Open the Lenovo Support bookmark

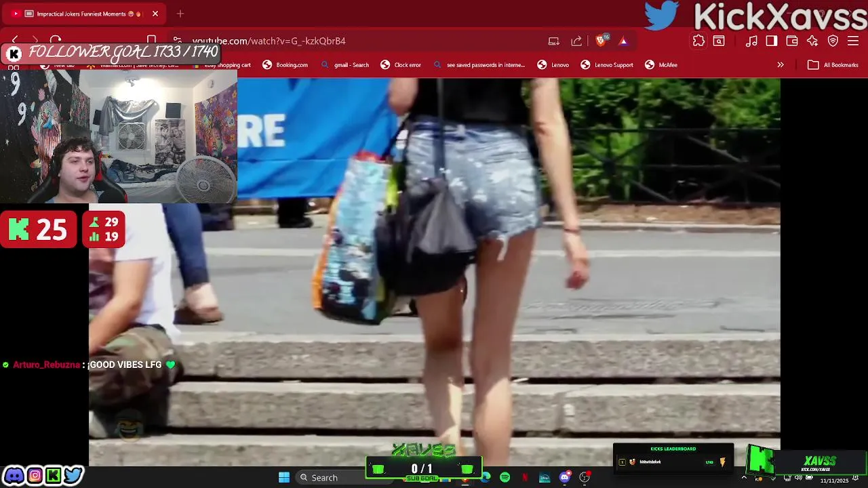pos(607,65)
